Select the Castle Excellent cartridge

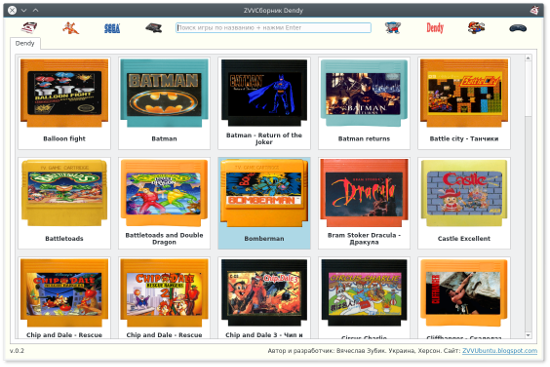coord(464,203)
